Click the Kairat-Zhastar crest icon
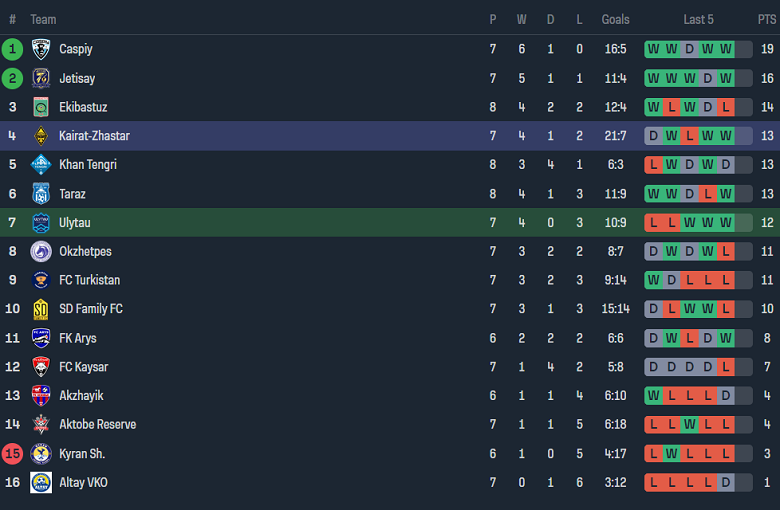 41,136
